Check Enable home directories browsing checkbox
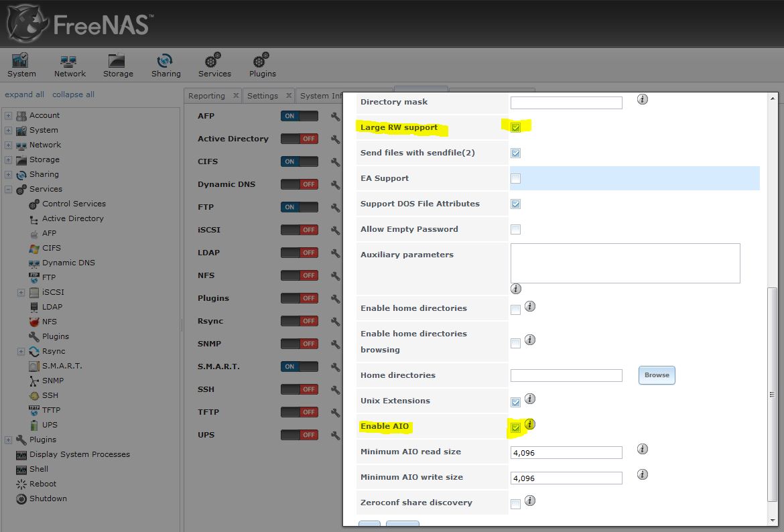Screen dimensions: 784x532 515,344
